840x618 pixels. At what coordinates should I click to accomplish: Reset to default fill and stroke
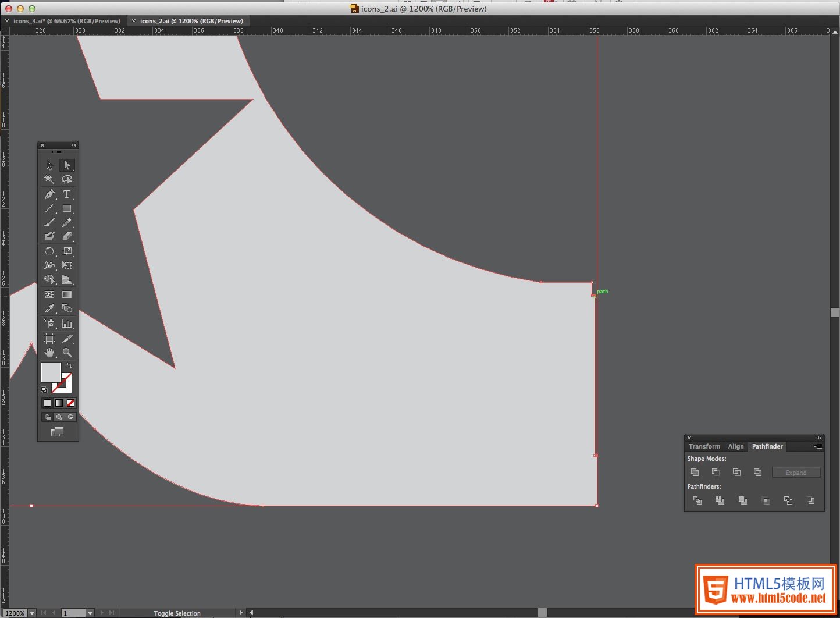point(44,390)
